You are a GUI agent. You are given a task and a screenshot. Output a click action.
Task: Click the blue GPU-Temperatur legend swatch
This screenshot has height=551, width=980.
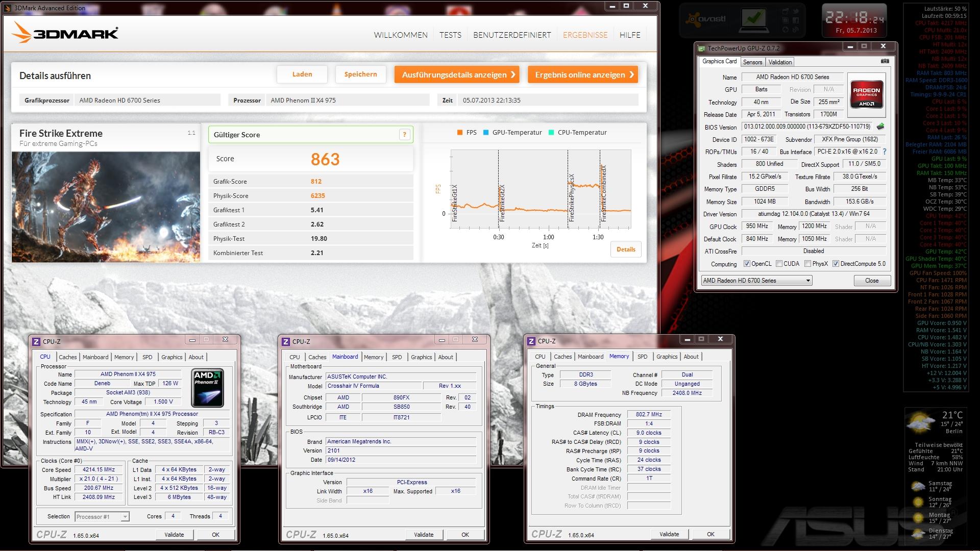click(486, 133)
